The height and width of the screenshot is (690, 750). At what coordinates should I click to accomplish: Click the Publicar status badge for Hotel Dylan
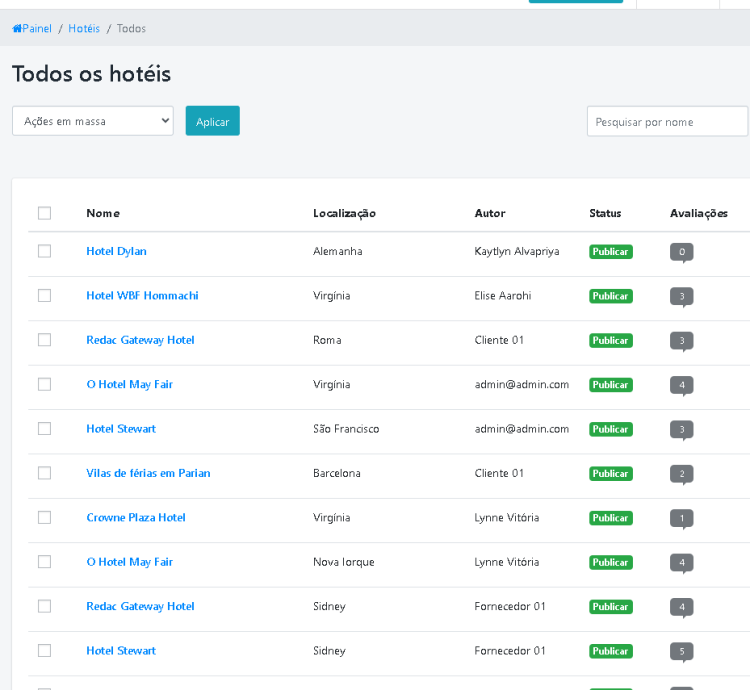click(x=611, y=252)
